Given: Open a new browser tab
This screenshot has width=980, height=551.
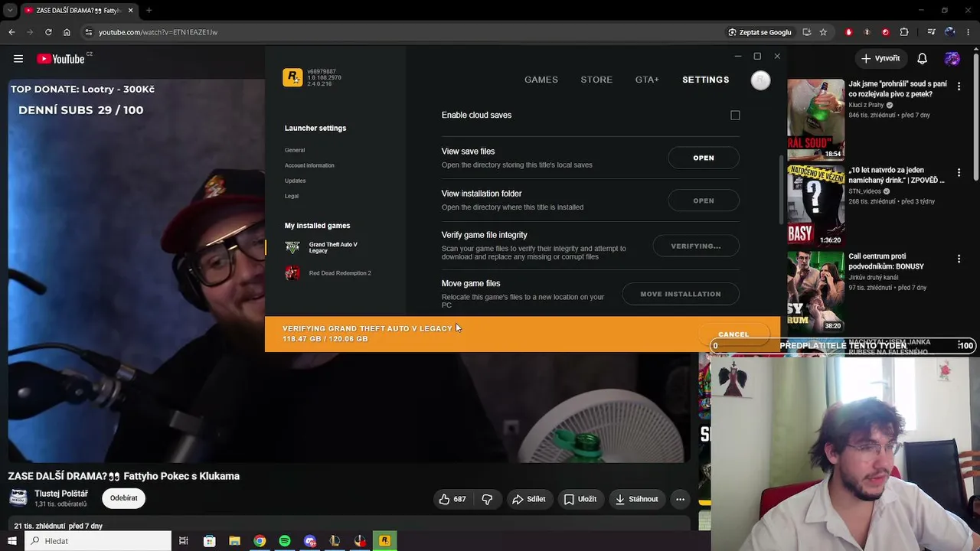Looking at the screenshot, I should pos(149,11).
